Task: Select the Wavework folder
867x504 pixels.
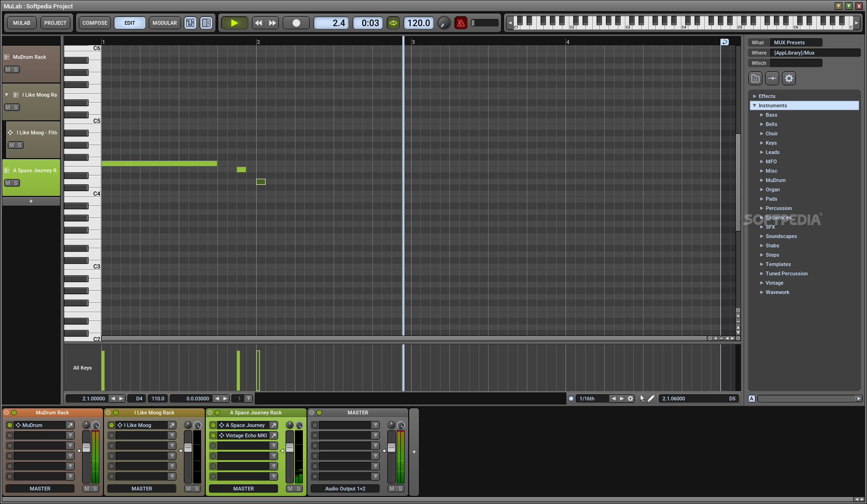Action: click(777, 292)
